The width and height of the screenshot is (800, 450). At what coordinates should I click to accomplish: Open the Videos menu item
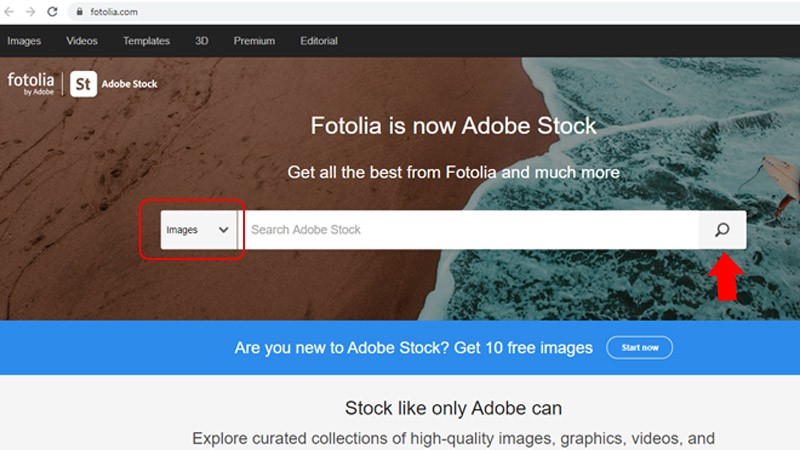[x=82, y=41]
